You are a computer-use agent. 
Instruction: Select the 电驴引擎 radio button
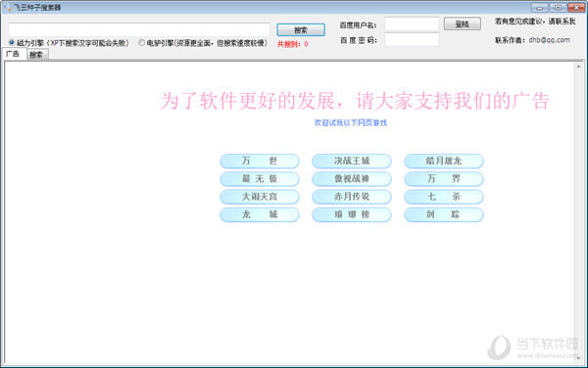tap(141, 43)
